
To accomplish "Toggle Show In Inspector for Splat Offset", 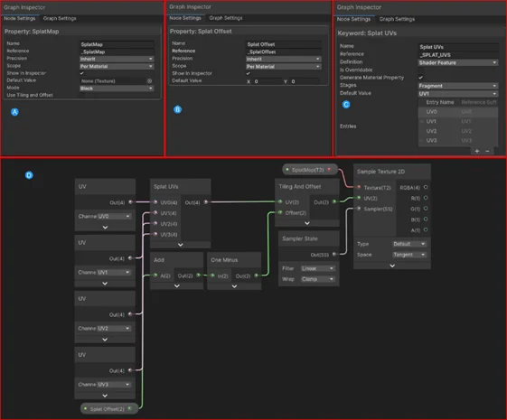I will tap(249, 74).
